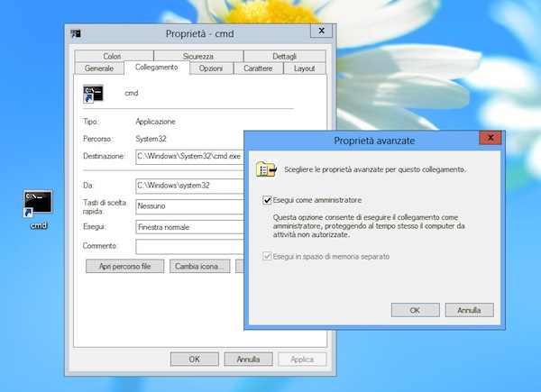Click OK in Proprietà - cmd window

pyautogui.click(x=194, y=360)
